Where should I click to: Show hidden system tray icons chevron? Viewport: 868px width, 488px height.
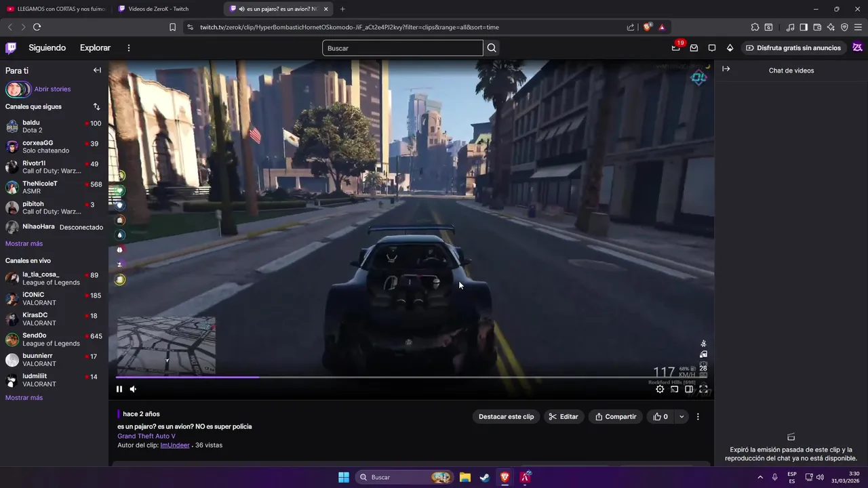pos(760,477)
